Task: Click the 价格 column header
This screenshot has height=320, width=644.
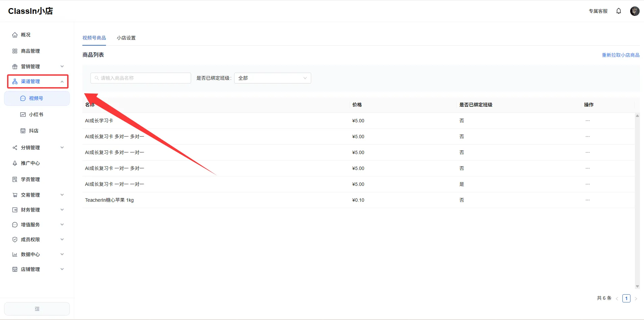Action: 357,105
